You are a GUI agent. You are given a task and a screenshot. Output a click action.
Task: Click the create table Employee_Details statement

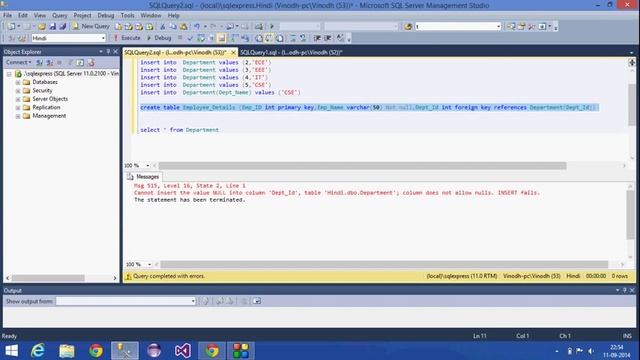click(369, 107)
